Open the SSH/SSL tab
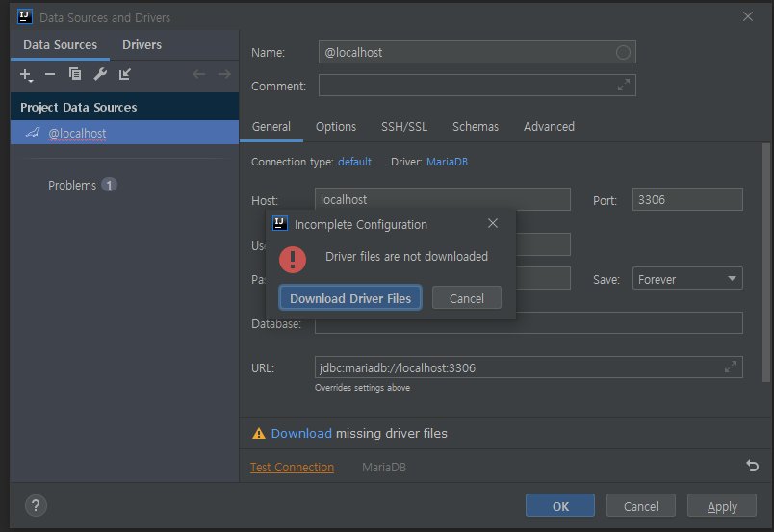The width and height of the screenshot is (774, 532). click(x=404, y=127)
